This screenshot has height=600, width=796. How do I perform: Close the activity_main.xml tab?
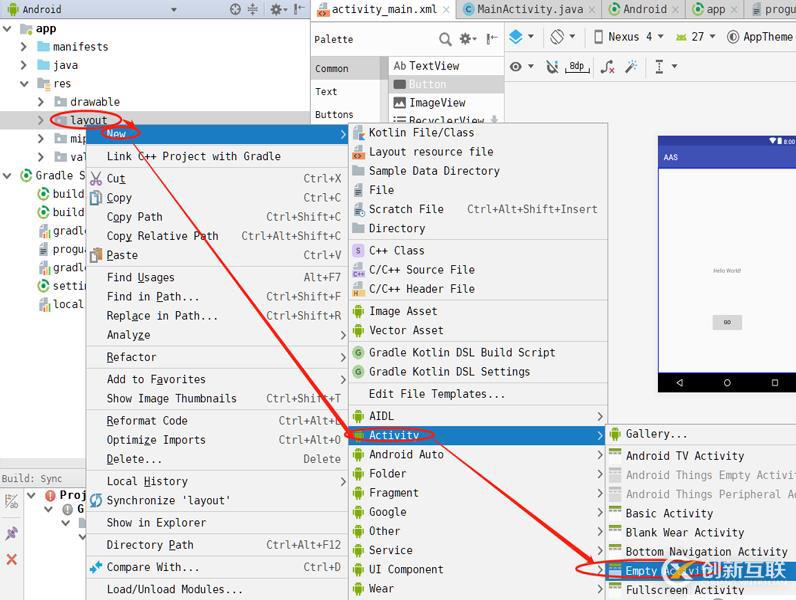(x=446, y=10)
